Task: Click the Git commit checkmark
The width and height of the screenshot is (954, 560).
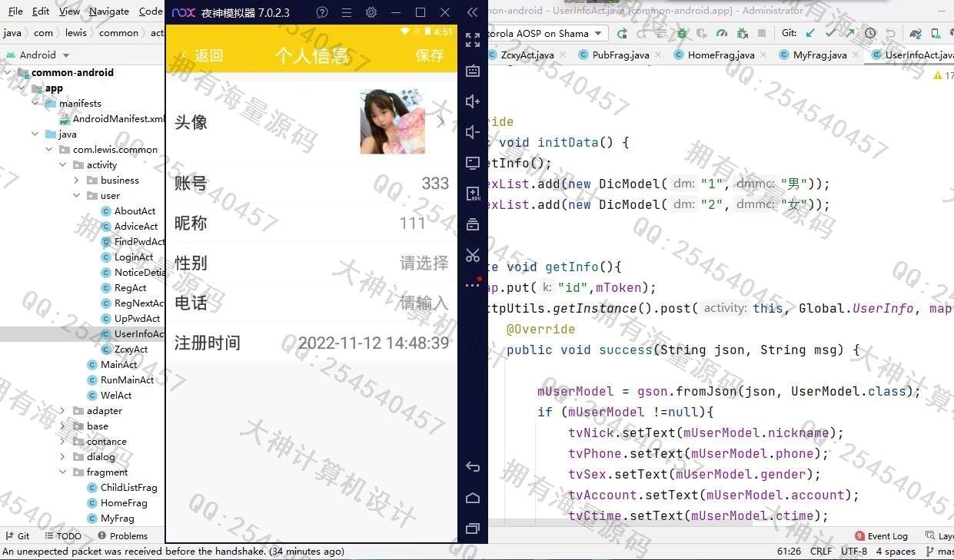Action: tap(830, 33)
